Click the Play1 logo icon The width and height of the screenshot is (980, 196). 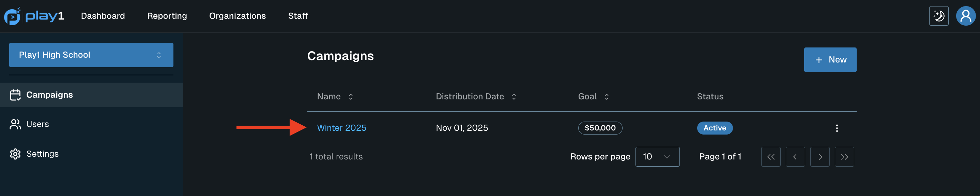coord(13,16)
